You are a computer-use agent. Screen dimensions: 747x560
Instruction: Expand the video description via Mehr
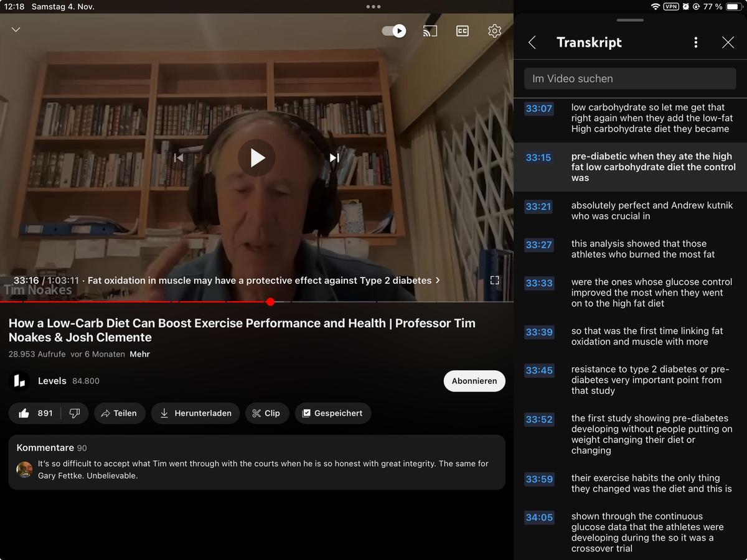[139, 354]
